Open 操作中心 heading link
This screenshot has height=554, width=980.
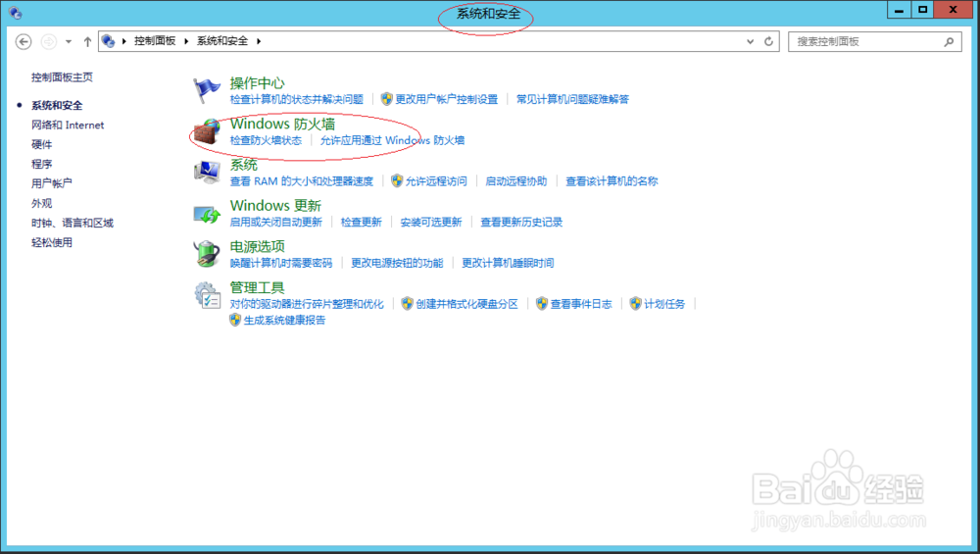(257, 82)
